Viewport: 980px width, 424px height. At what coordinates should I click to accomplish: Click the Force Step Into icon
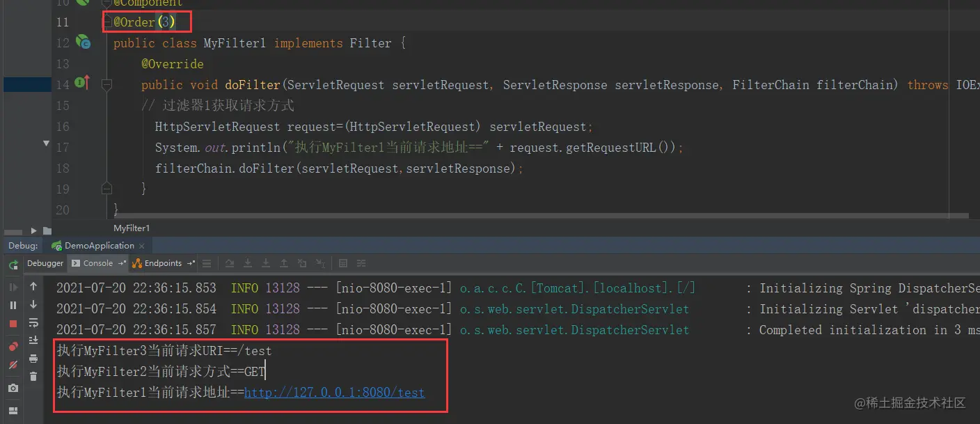click(x=266, y=264)
